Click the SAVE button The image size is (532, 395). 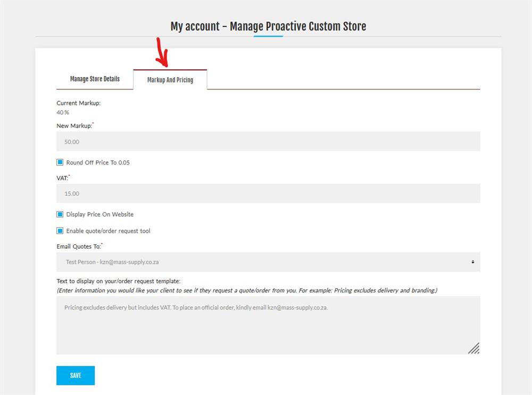click(75, 375)
